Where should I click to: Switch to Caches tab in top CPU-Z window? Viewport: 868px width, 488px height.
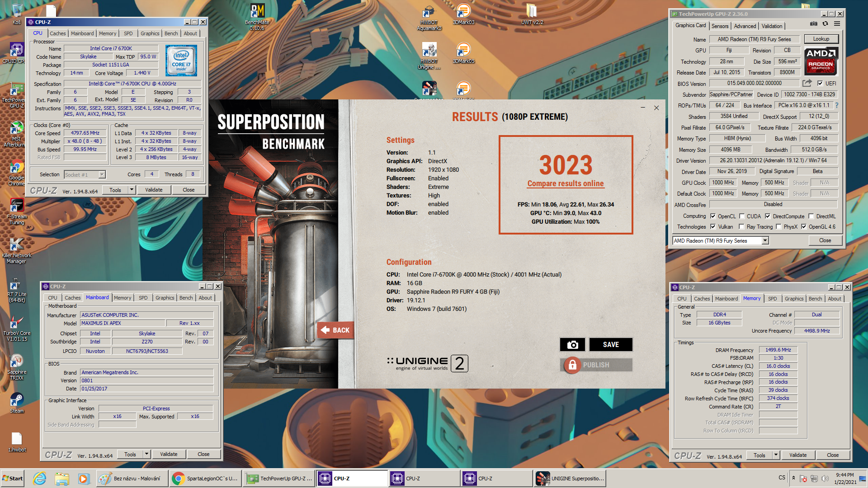point(58,33)
